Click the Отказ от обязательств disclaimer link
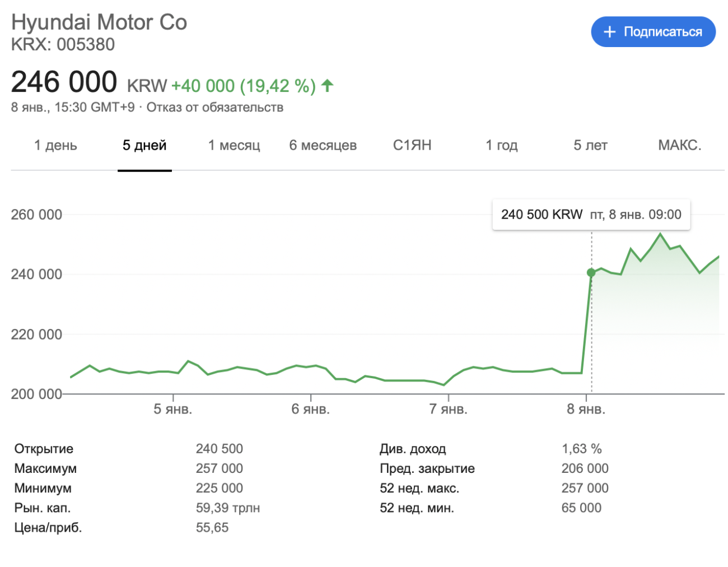The height and width of the screenshot is (567, 728). pyautogui.click(x=215, y=108)
